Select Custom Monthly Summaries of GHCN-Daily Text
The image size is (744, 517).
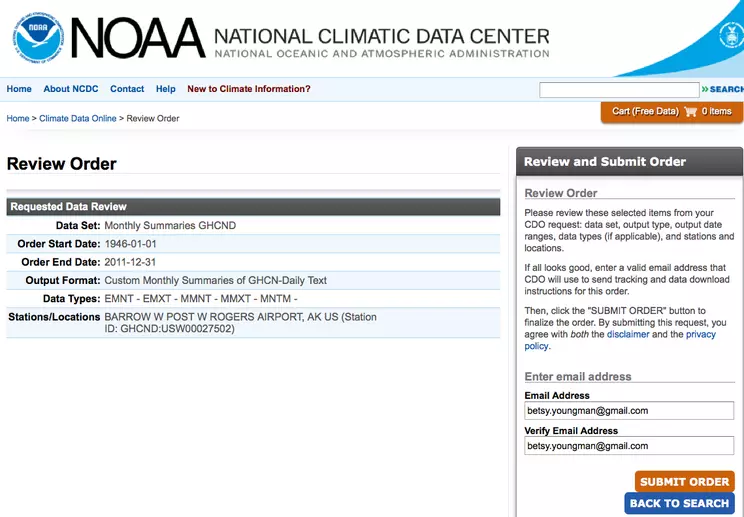pos(215,281)
